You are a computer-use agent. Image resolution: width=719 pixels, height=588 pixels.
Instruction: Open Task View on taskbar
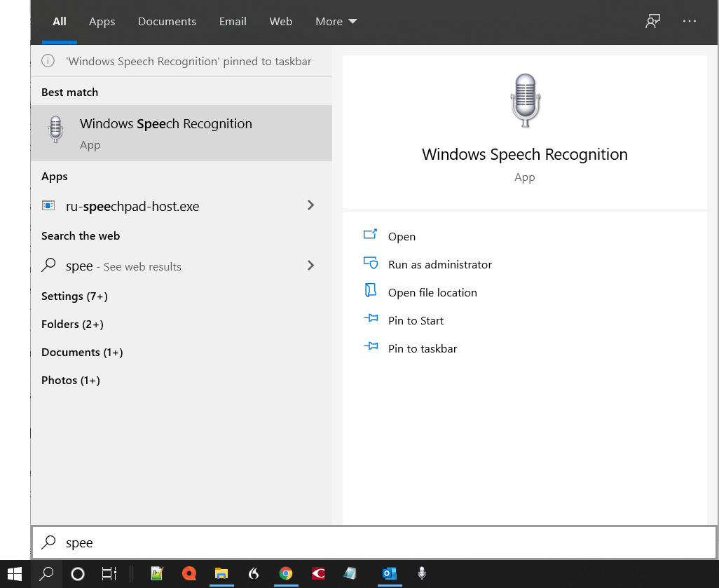tap(109, 574)
